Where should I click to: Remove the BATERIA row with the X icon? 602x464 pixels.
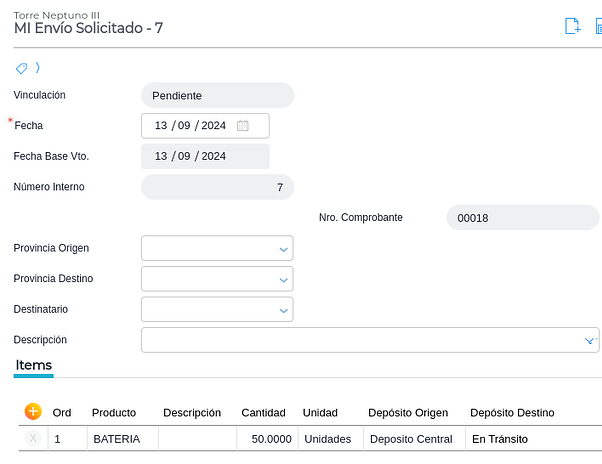tap(33, 438)
